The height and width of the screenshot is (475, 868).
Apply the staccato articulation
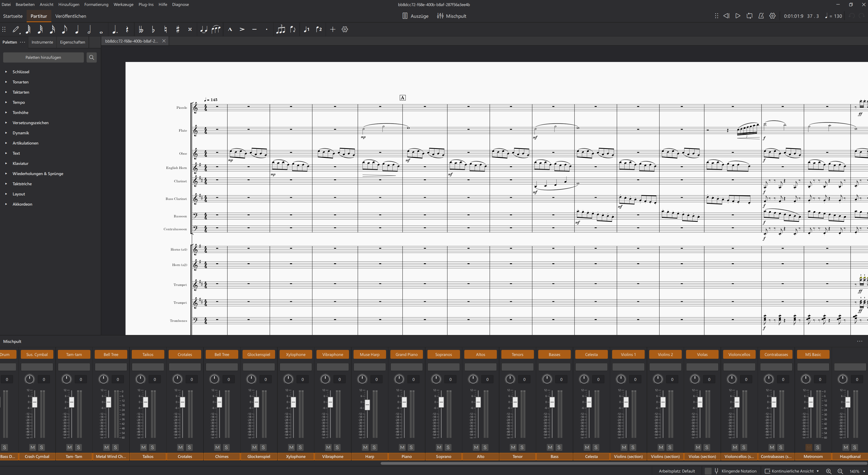pos(266,29)
